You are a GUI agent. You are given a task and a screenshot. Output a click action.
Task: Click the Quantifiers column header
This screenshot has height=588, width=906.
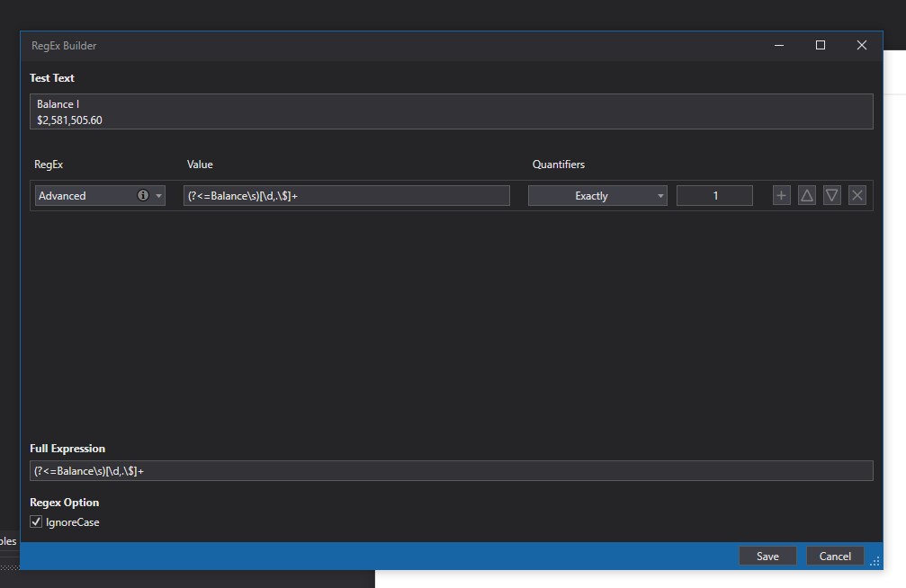click(559, 165)
